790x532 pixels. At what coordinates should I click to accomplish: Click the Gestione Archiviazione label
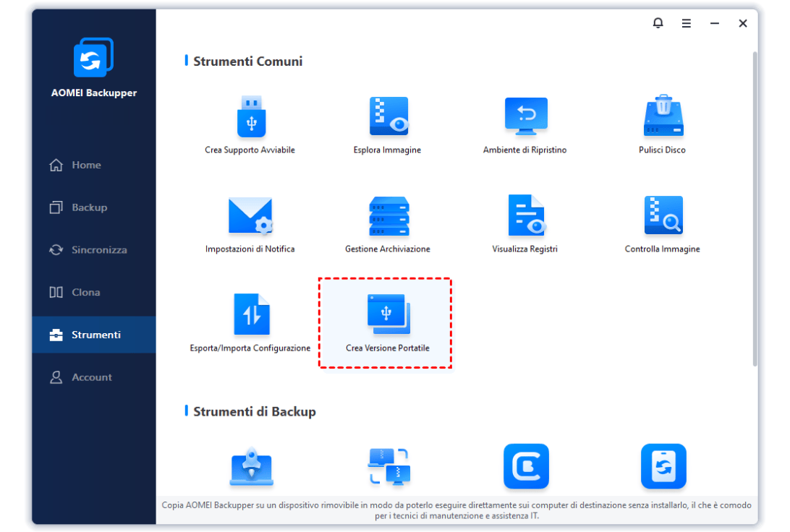(388, 249)
